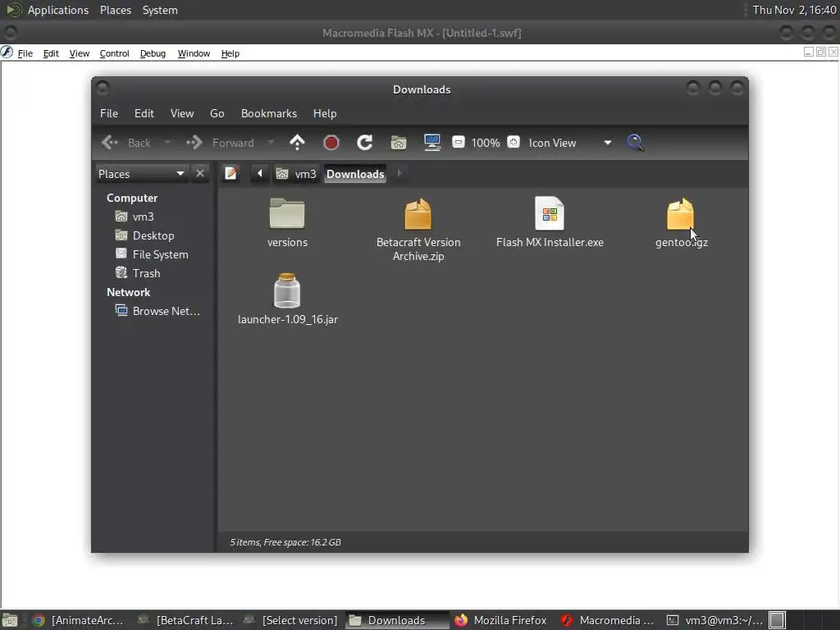Screen dimensions: 840x630
Task: Open the Forward history dropdown arrow
Action: (271, 143)
